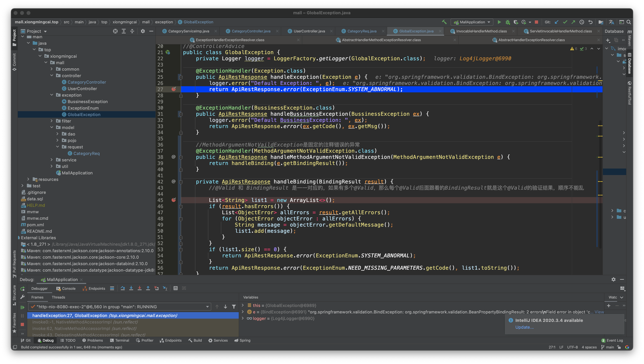Open the Event Log button

pyautogui.click(x=612, y=340)
